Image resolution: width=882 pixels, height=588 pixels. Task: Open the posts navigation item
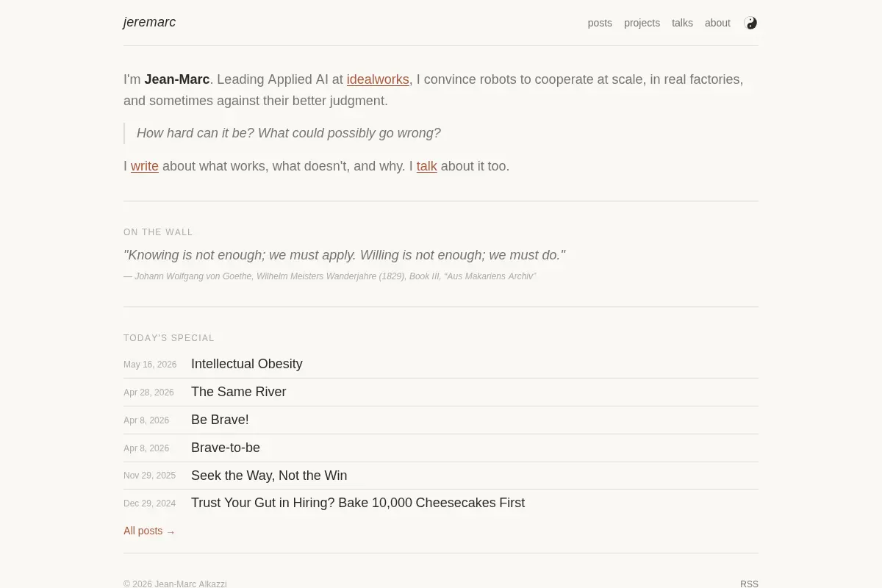tap(600, 23)
